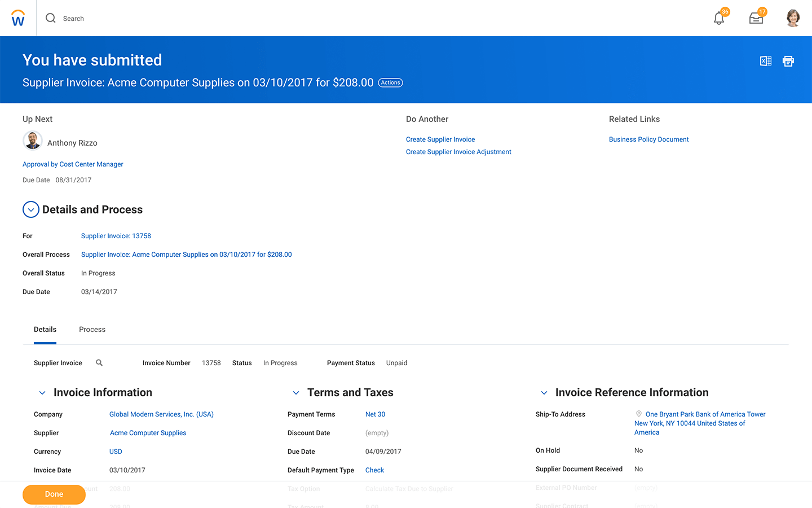Collapse the Invoice Information section
The image size is (812, 508).
point(42,393)
